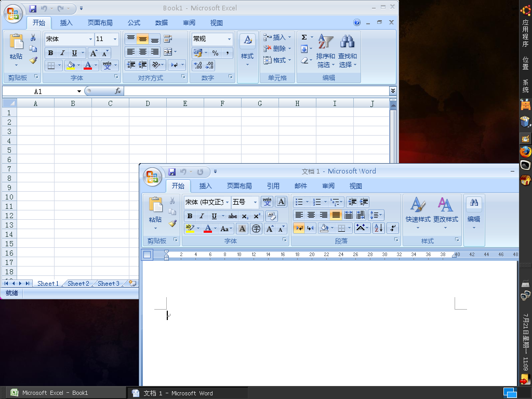Click Word's show paragraph marks icon
The width and height of the screenshot is (532, 399).
pyautogui.click(x=393, y=228)
